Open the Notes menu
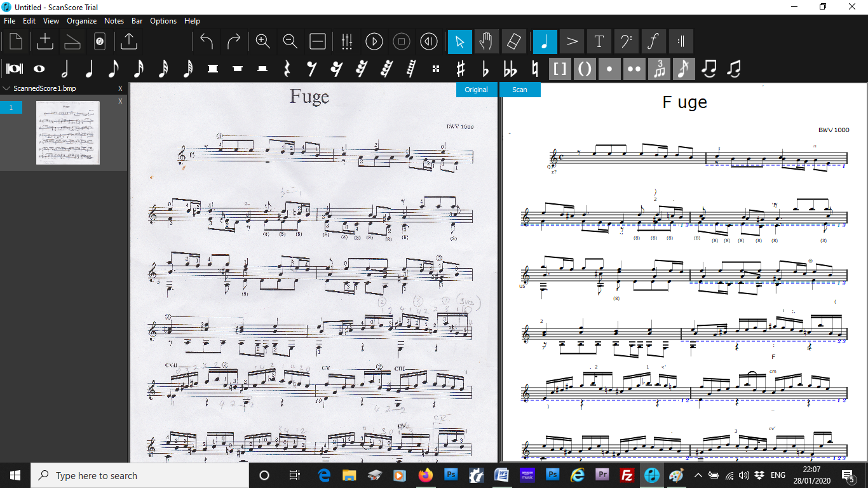Screen dimensions: 868x488 point(114,21)
